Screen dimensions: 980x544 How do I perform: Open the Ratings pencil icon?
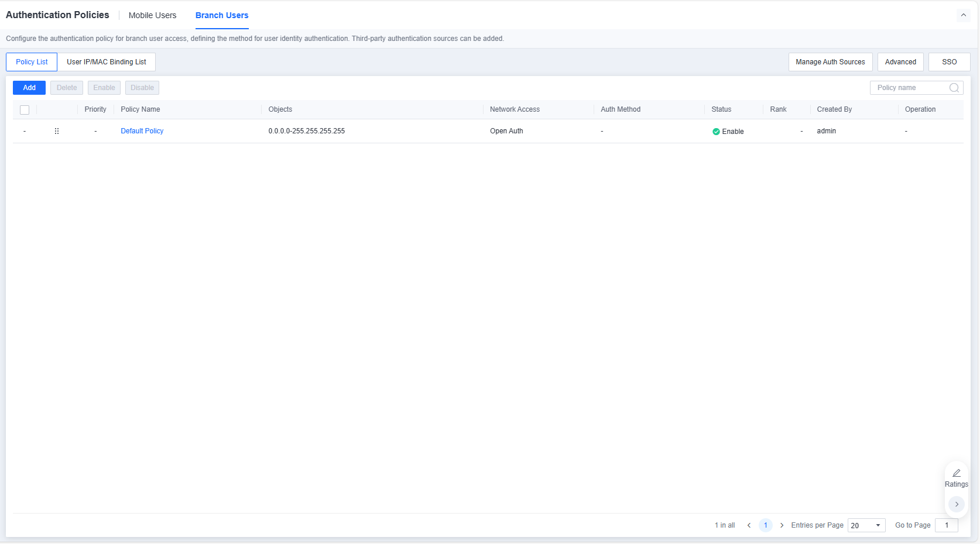(x=956, y=473)
